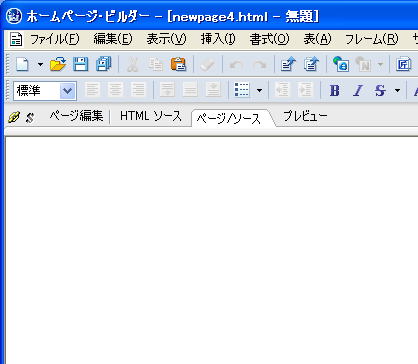Click the New Page document icon
This screenshot has width=418, height=364.
[22, 64]
